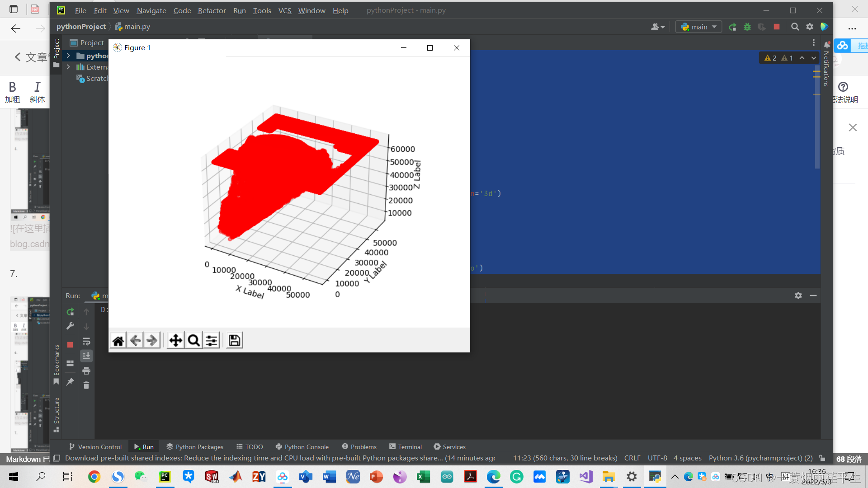Click the Python 3.6 interpreter in status bar
Screen dimensions: 868x488
761,458
